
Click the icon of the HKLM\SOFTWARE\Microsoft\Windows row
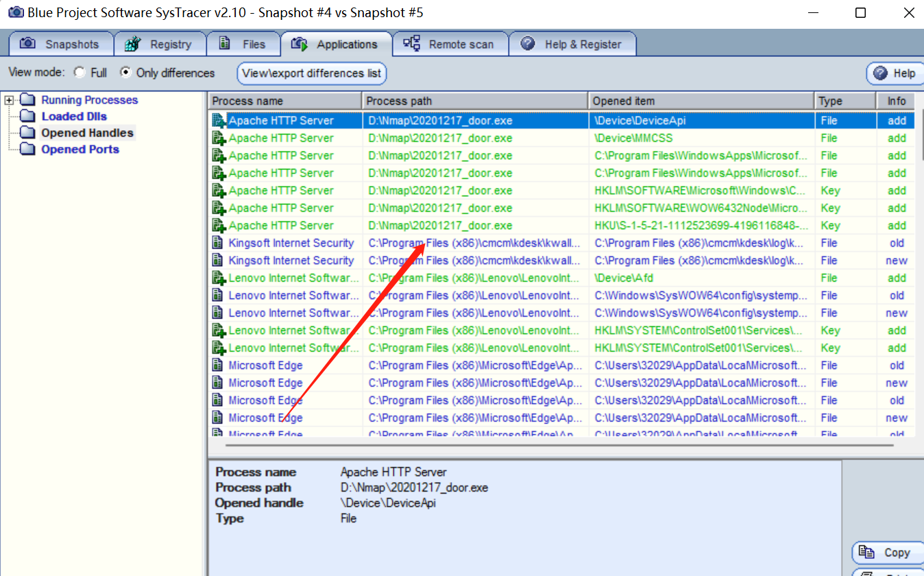click(x=219, y=191)
